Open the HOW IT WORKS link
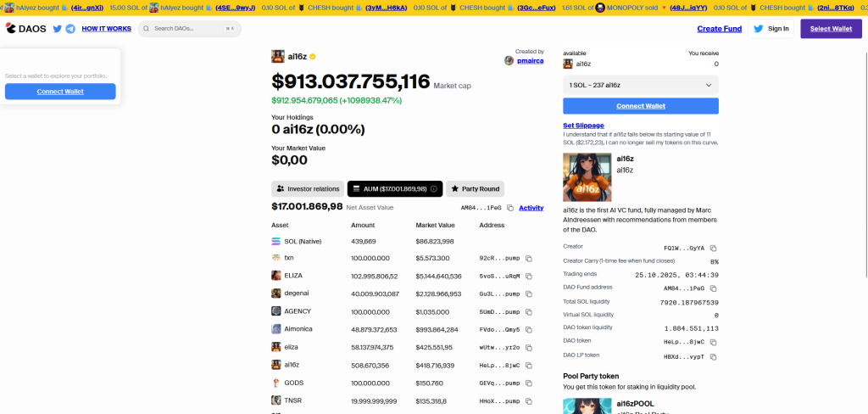Screen dimensions: 868x414 pos(106,29)
